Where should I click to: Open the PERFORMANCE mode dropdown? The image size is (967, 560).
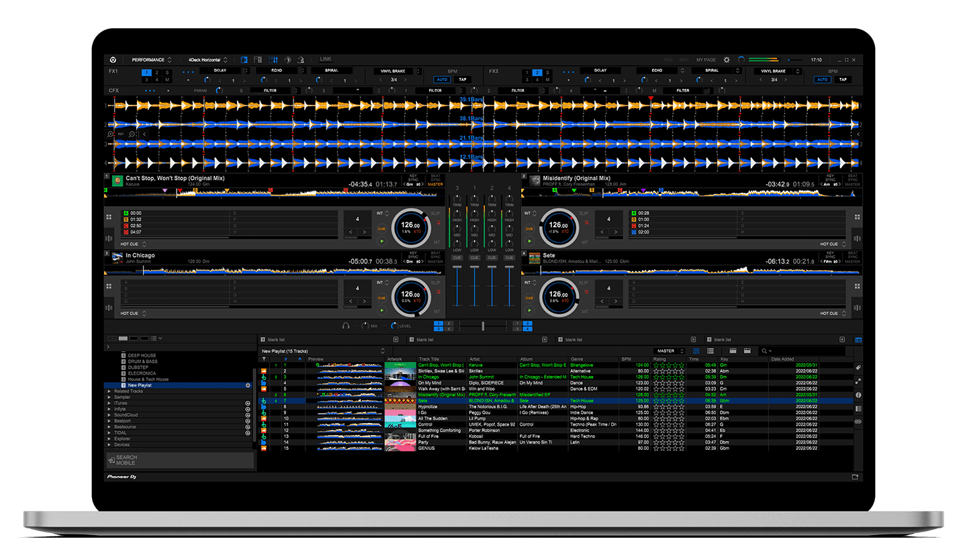click(152, 60)
